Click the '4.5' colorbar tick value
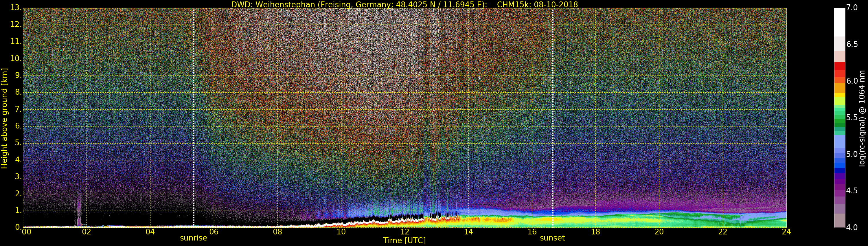The height and width of the screenshot is (246, 868). click(x=852, y=191)
